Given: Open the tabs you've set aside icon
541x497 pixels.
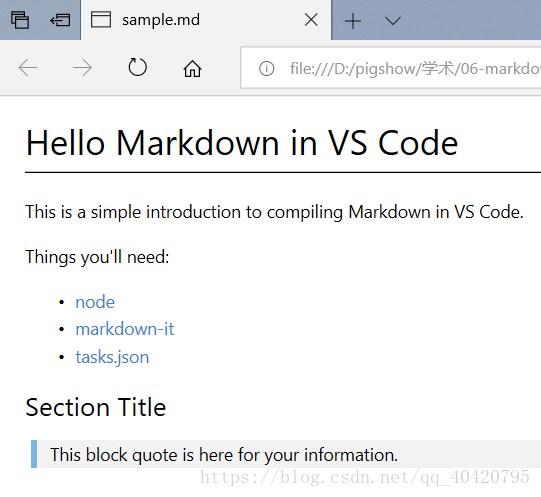Looking at the screenshot, I should click(20, 20).
